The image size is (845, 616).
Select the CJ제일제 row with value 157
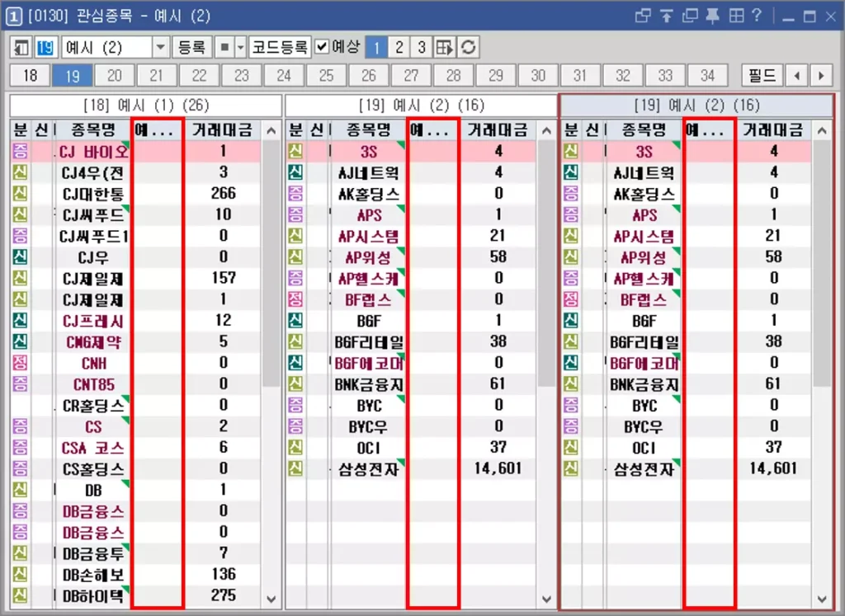(x=136, y=279)
